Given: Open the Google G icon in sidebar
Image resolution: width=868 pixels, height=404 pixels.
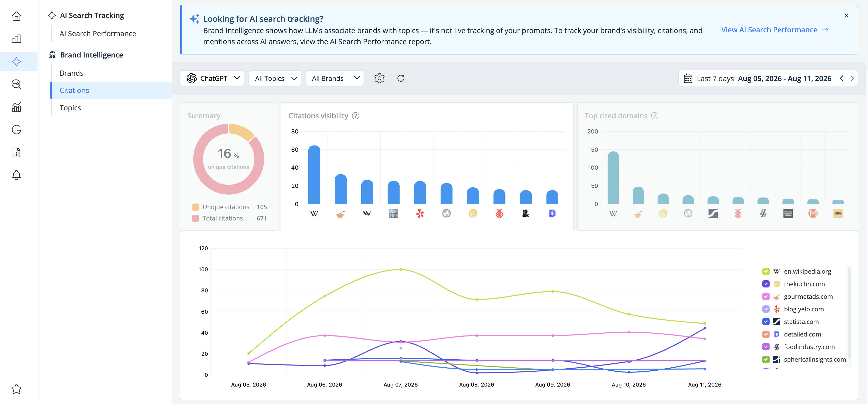Looking at the screenshot, I should click(x=16, y=130).
